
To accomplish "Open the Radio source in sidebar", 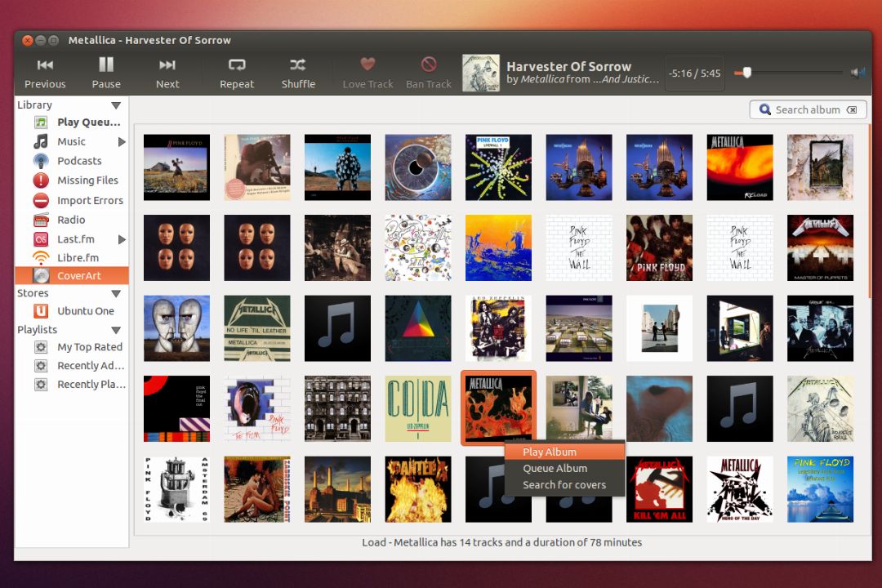I will 71,220.
